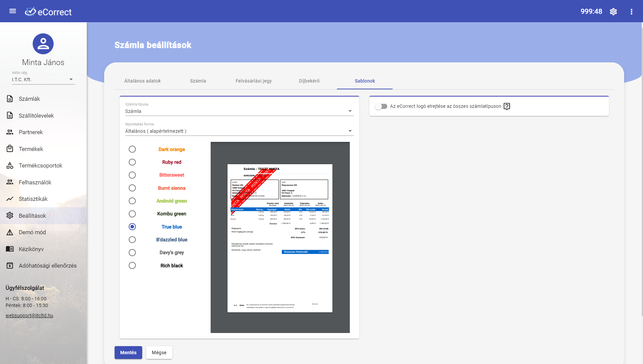Switch to the Számla tab
Image resolution: width=643 pixels, height=364 pixels.
(x=198, y=81)
